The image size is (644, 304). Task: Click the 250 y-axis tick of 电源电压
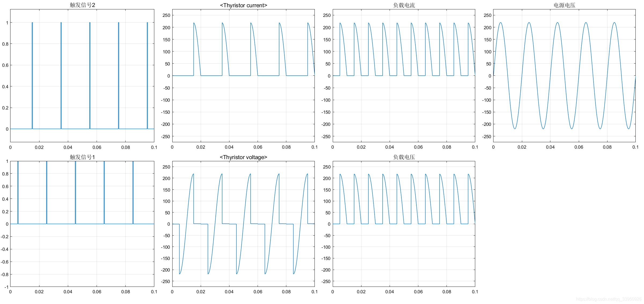(488, 15)
